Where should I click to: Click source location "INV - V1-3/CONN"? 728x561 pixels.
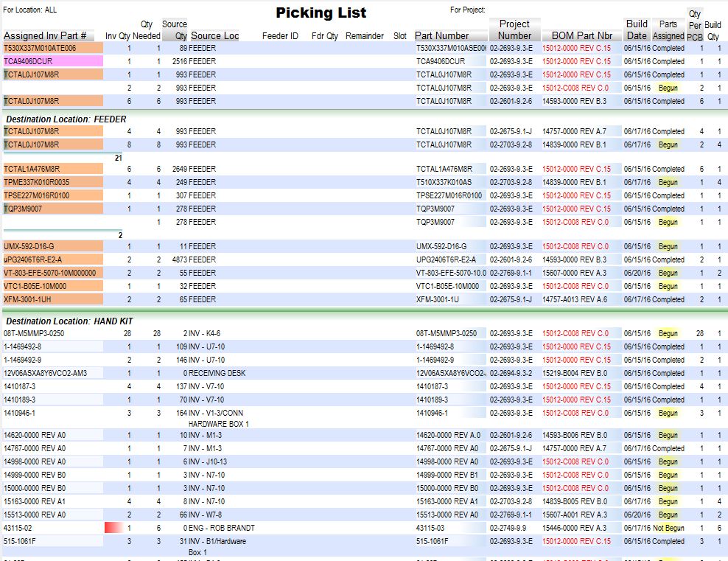[215, 413]
